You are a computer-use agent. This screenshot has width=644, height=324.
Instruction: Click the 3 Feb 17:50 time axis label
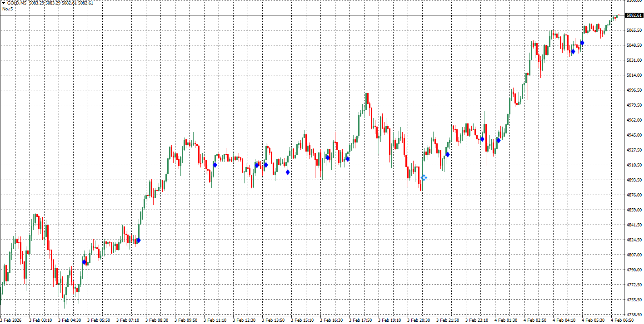[360, 320]
